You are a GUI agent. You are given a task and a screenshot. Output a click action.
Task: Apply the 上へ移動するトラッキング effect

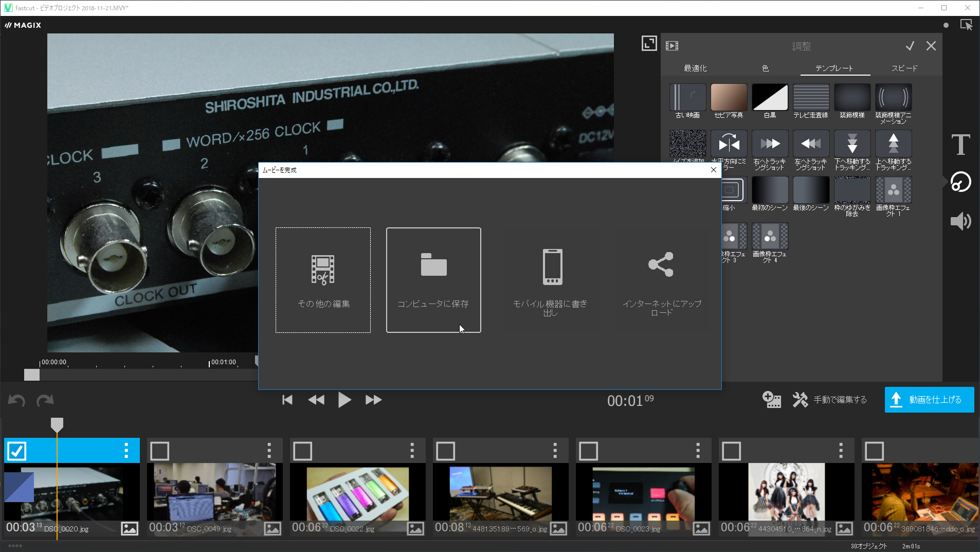tap(893, 144)
